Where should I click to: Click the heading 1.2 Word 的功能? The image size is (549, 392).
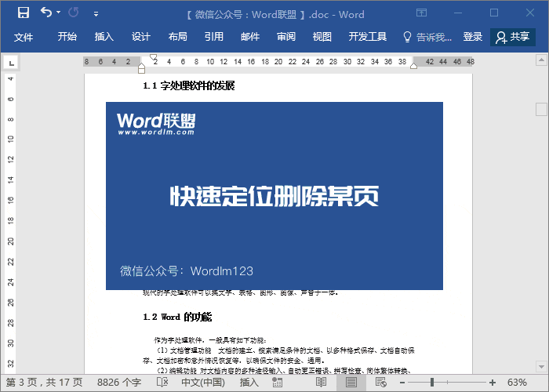coord(177,317)
